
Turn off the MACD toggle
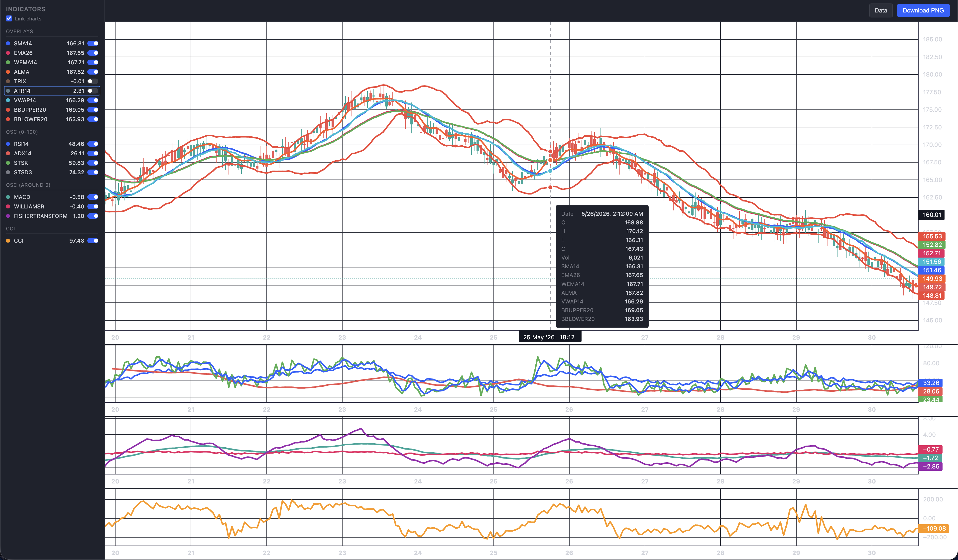point(93,197)
